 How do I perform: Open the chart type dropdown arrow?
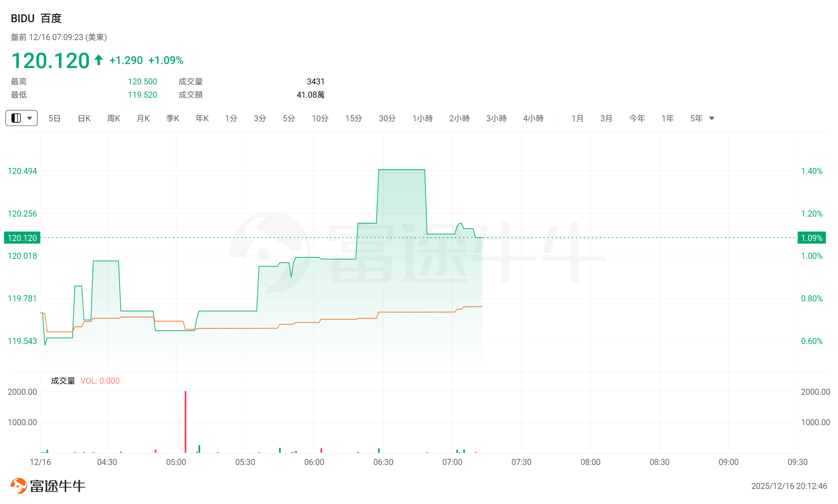(30, 118)
